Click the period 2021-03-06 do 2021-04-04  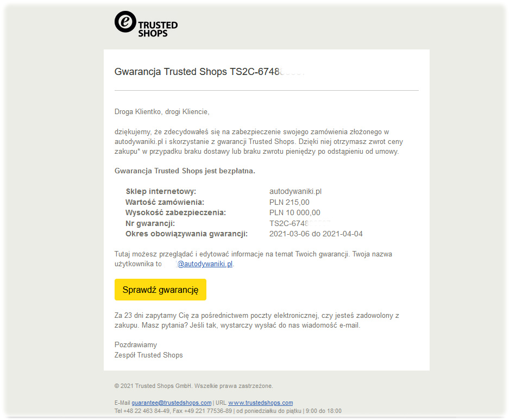(x=316, y=234)
